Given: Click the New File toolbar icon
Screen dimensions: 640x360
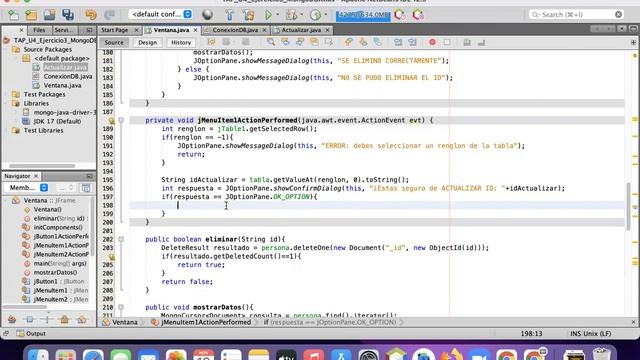Looking at the screenshot, I should (x=13, y=15).
